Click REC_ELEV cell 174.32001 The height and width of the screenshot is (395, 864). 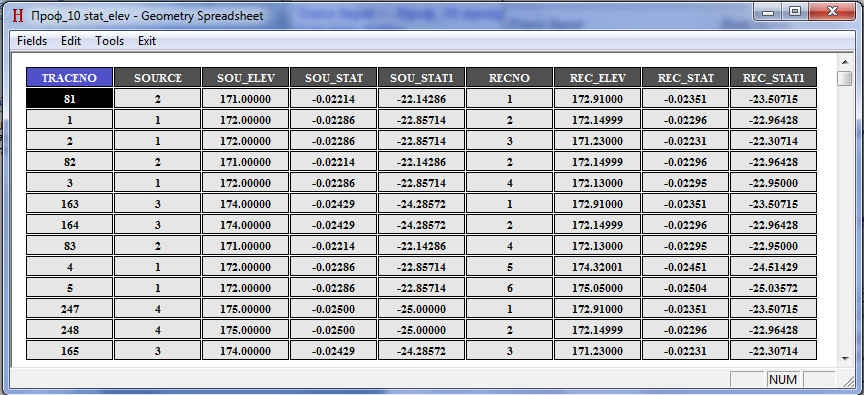597,267
